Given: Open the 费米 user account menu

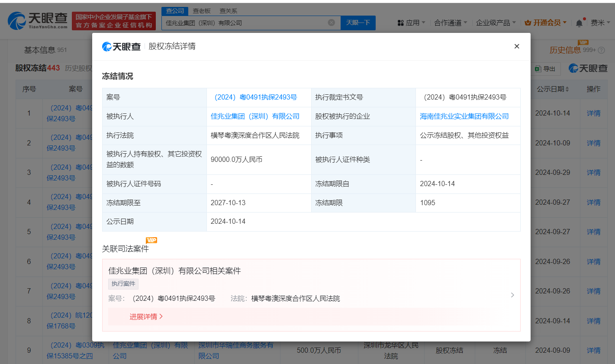Looking at the screenshot, I should (x=600, y=23).
